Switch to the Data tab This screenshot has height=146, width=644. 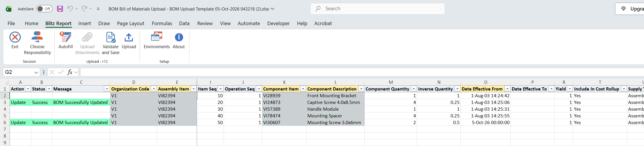pyautogui.click(x=184, y=23)
